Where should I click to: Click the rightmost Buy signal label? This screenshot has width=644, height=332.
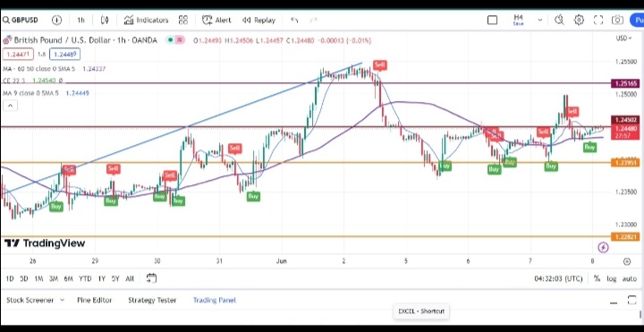(x=589, y=147)
